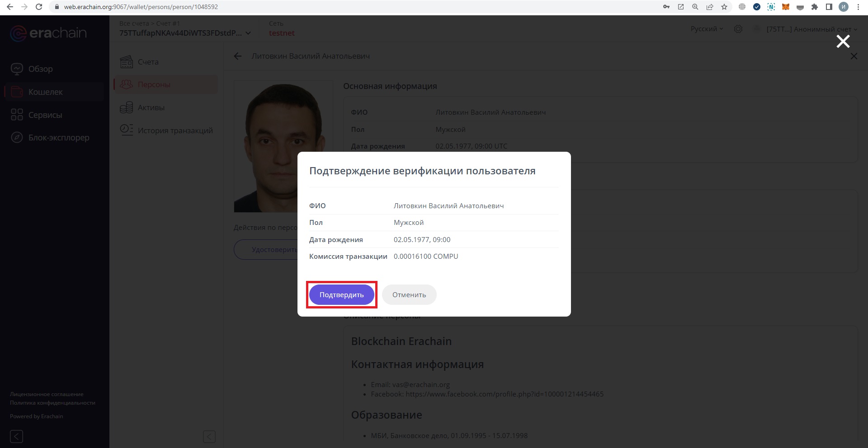This screenshot has height=448, width=868.
Task: Open the Блок-эксплорер compass icon
Action: (17, 137)
